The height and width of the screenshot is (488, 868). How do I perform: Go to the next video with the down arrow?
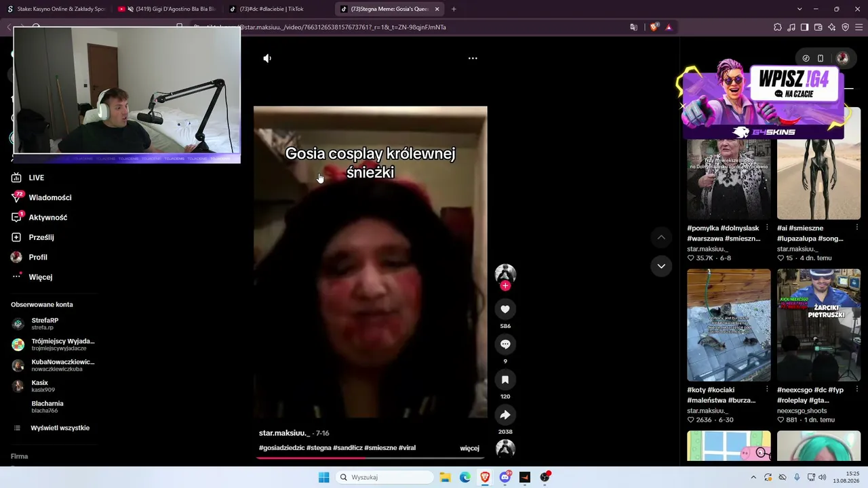pos(661,266)
